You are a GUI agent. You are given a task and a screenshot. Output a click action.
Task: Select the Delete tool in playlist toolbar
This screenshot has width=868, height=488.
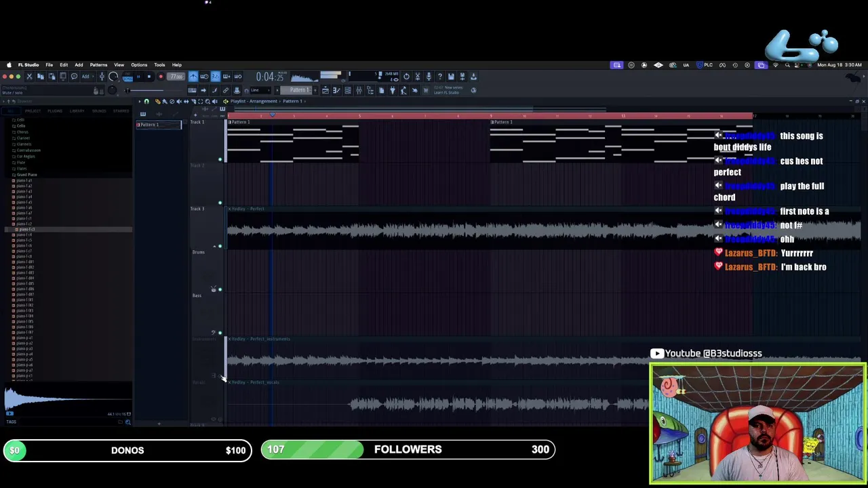coord(172,101)
